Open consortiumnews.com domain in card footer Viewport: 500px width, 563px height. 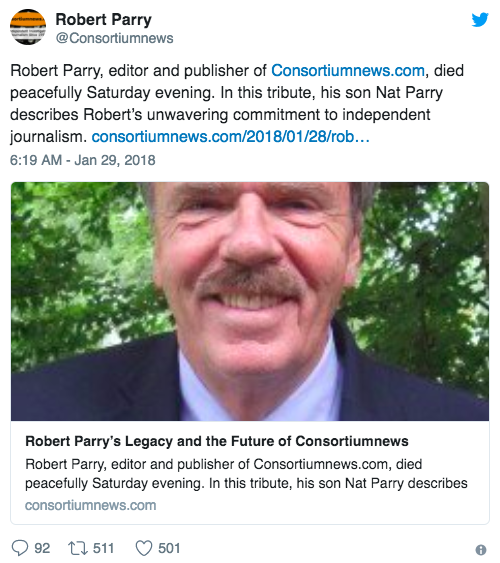(90, 505)
